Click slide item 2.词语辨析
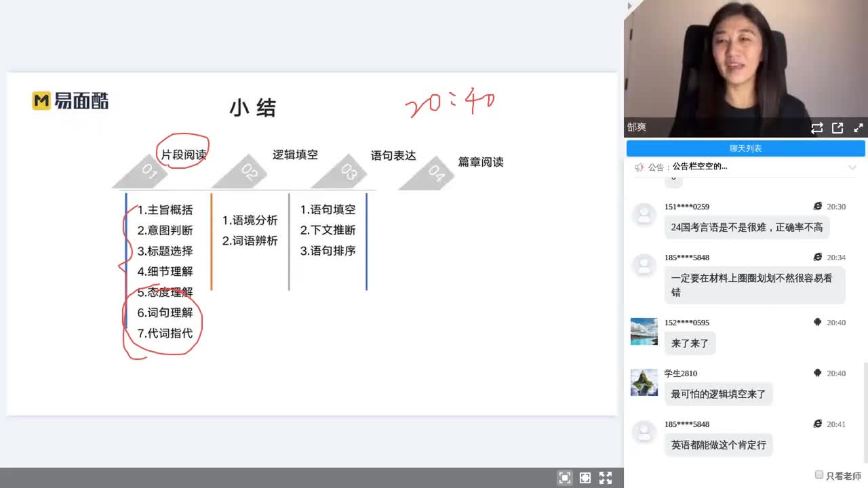Screen dimensions: 868x488 coord(250,241)
